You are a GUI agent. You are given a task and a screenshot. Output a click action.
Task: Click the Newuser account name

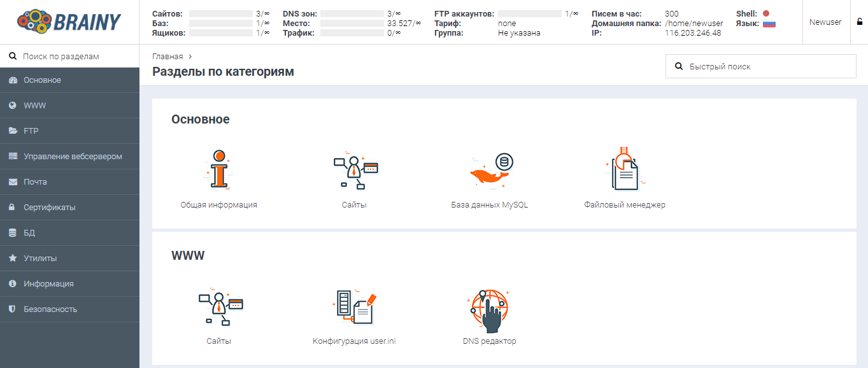[825, 22]
